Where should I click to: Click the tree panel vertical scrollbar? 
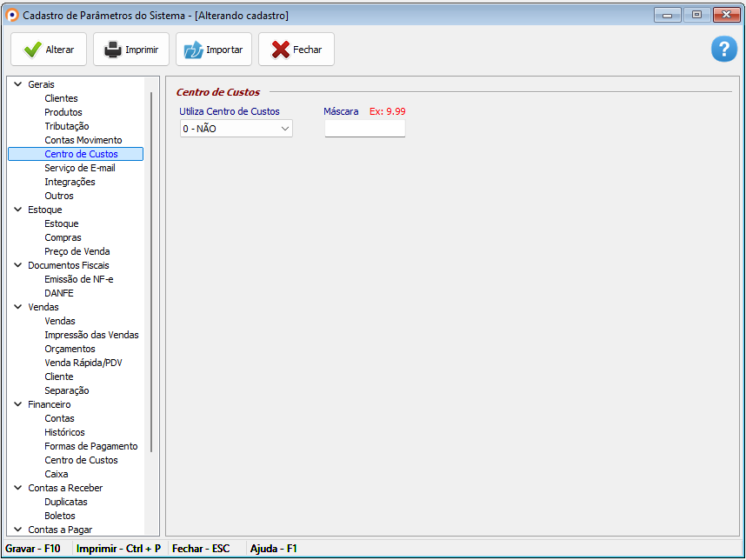tap(151, 270)
